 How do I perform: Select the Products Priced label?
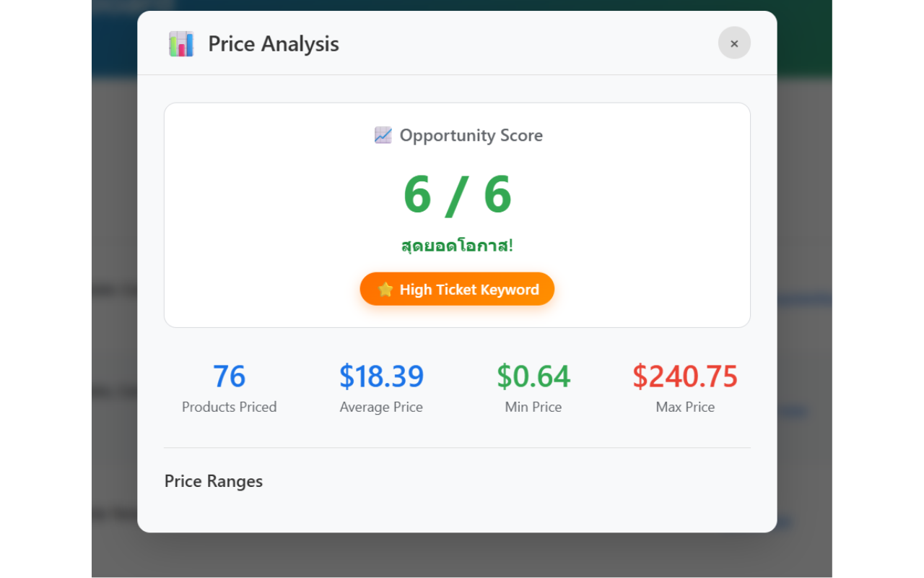coord(229,407)
